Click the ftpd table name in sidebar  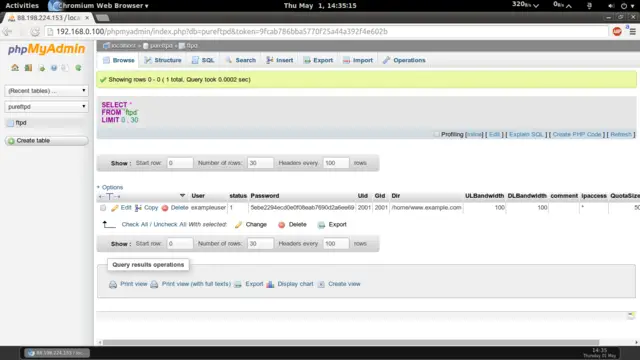tap(21, 123)
